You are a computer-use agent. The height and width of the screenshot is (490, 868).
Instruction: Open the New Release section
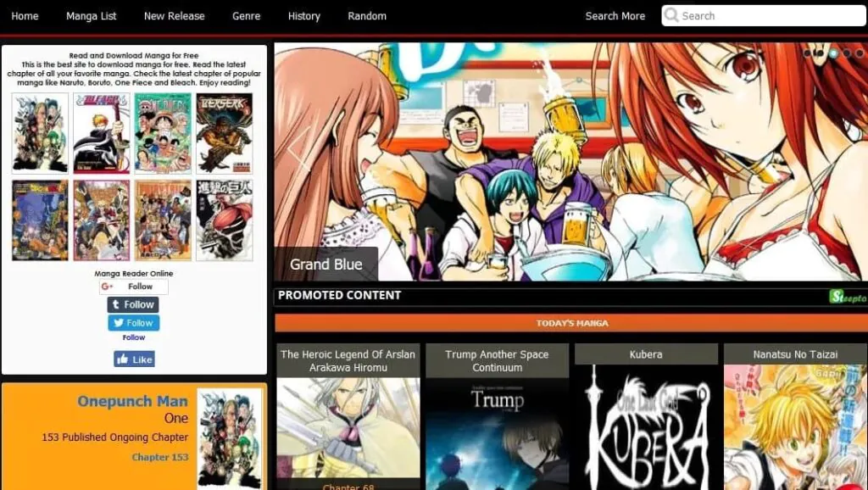(175, 16)
